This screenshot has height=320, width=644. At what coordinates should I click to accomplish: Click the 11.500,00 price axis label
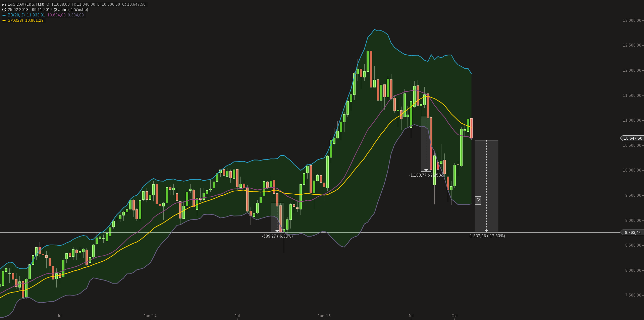632,95
